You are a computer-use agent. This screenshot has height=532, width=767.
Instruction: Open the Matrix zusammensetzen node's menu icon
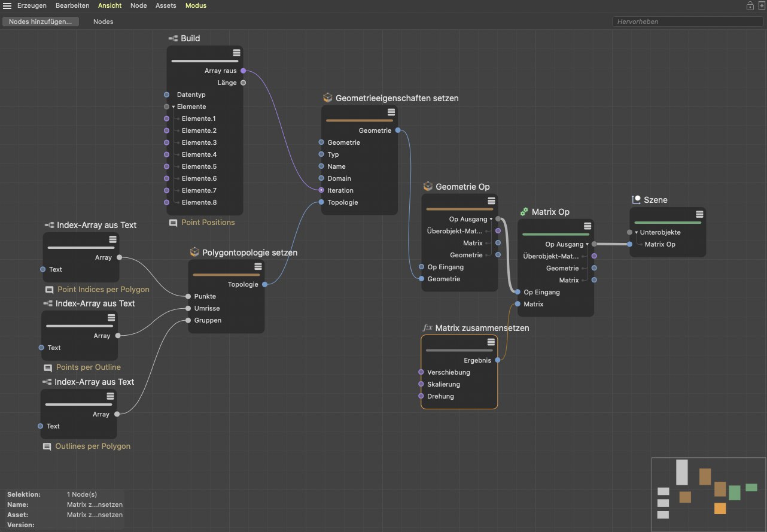click(491, 342)
